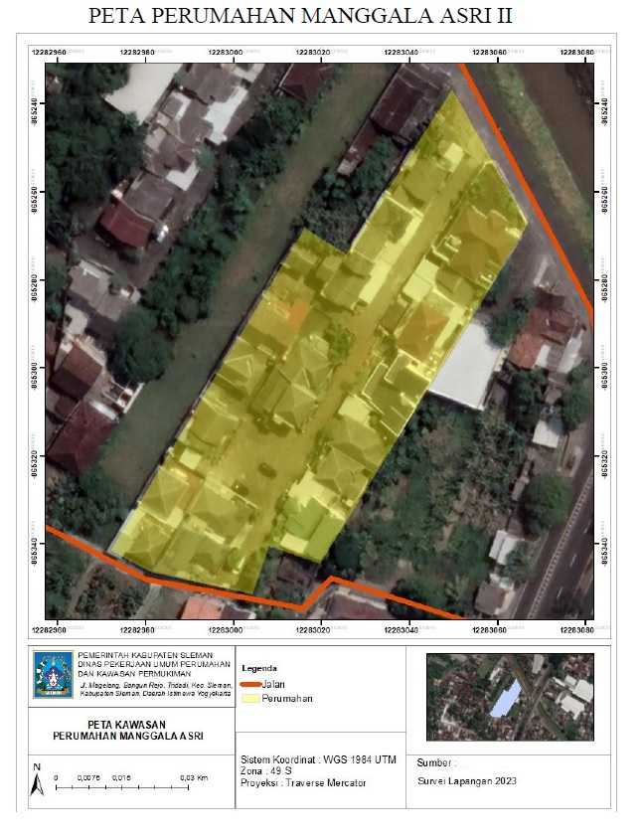Select the inset overview map thumbnail
Image resolution: width=644 pixels, height=836 pixels.
click(x=510, y=697)
